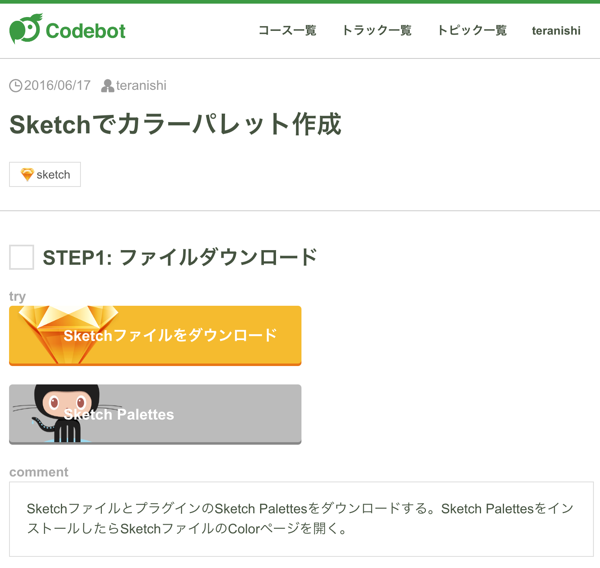Go to トピック一覧 in the navigation
This screenshot has width=600, height=568.
(x=472, y=31)
